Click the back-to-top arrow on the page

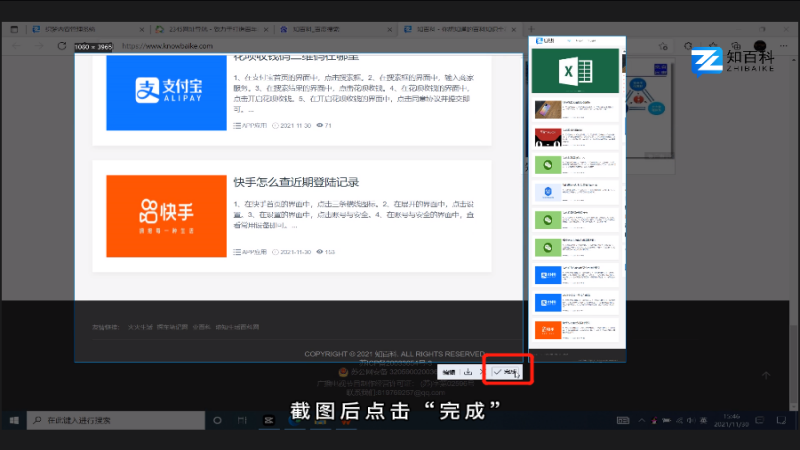(x=766, y=375)
